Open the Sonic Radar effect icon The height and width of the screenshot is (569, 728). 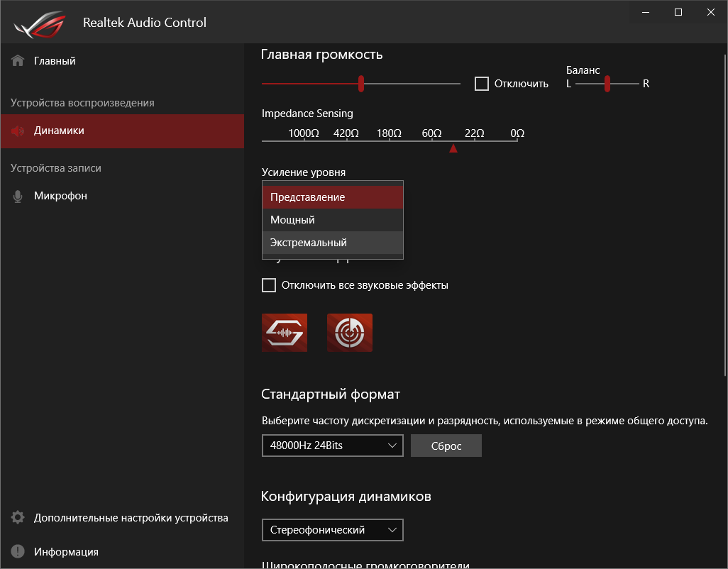point(349,332)
